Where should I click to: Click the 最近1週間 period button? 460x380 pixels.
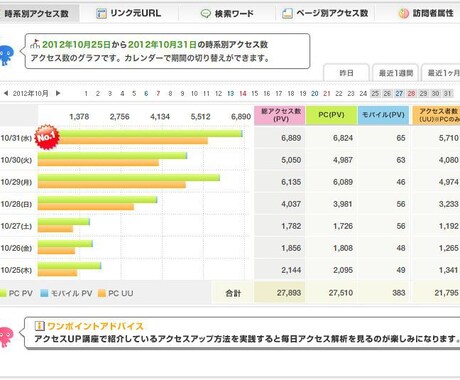(396, 73)
